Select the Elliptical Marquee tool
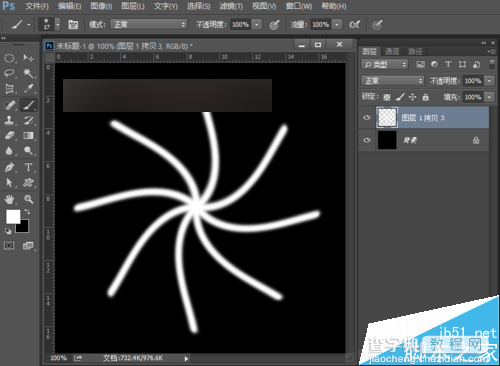 9,58
